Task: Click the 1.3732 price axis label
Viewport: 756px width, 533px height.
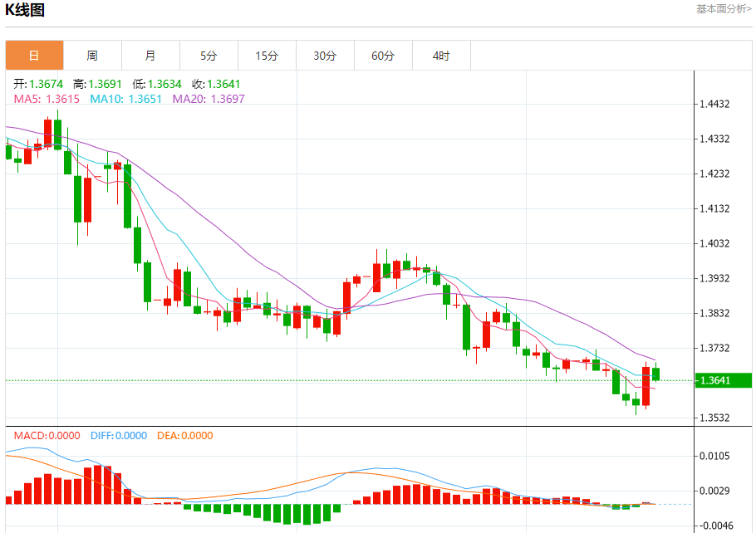Action: [x=714, y=348]
